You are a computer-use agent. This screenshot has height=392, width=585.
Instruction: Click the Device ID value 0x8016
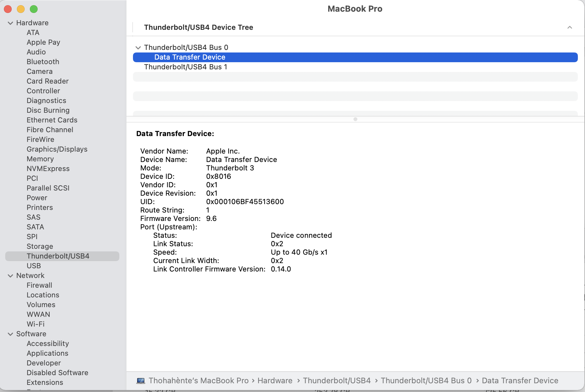219,177
